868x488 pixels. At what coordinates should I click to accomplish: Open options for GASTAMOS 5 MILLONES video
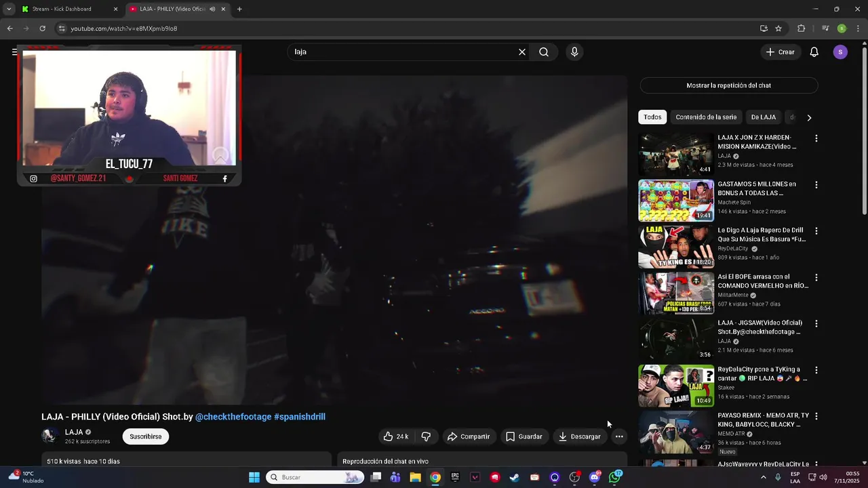click(816, 184)
